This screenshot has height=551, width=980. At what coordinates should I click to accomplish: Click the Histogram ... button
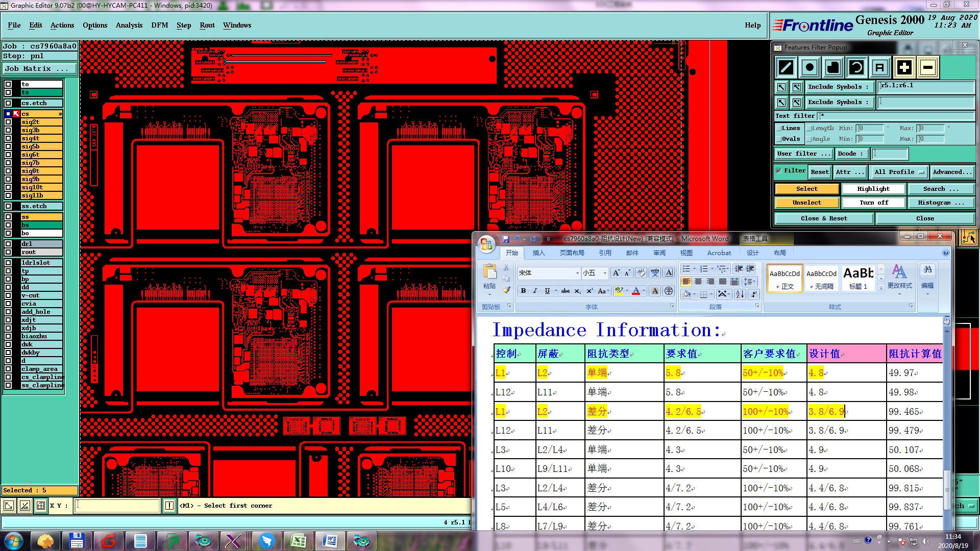941,203
